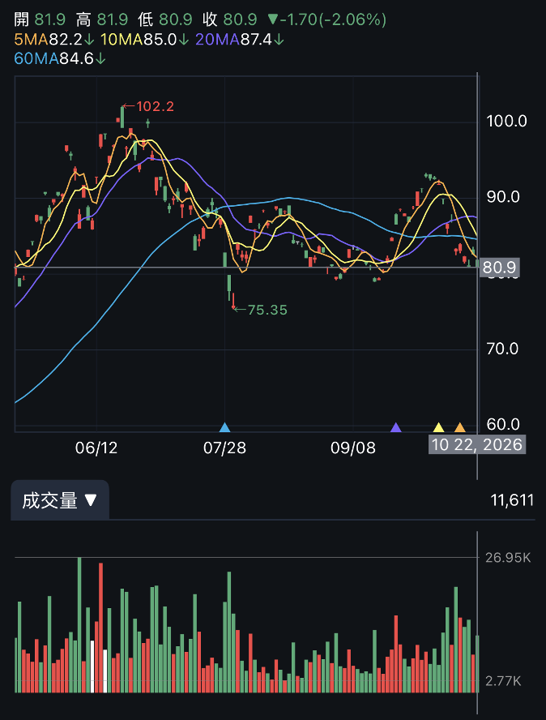Click the blue triangle marker near 07/28
The height and width of the screenshot is (720, 546).
coord(225,428)
